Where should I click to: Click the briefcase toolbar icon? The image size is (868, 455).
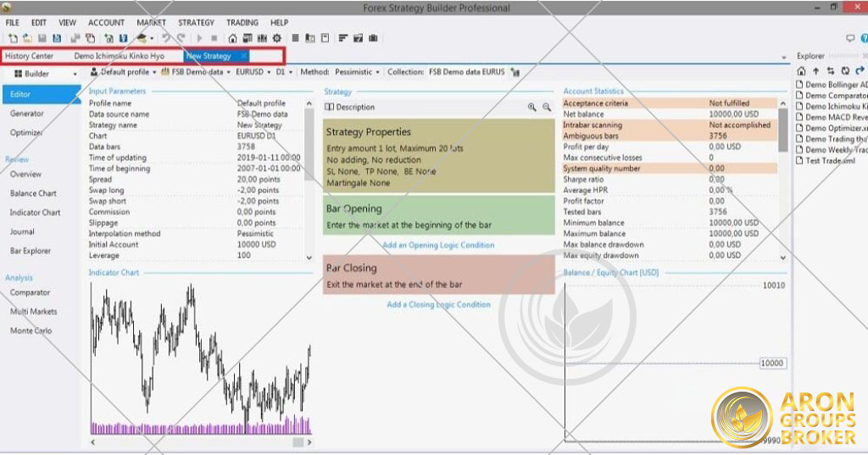pos(373,38)
